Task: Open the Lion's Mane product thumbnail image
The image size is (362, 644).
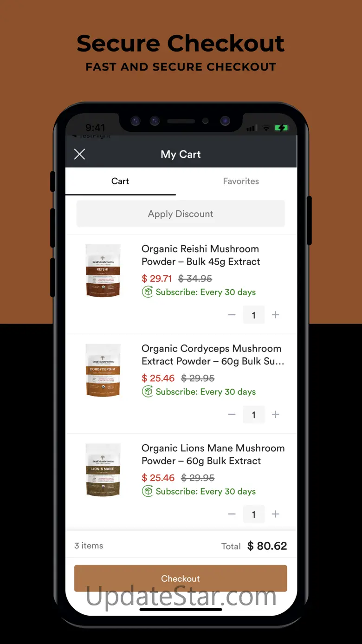Action: coord(103,470)
